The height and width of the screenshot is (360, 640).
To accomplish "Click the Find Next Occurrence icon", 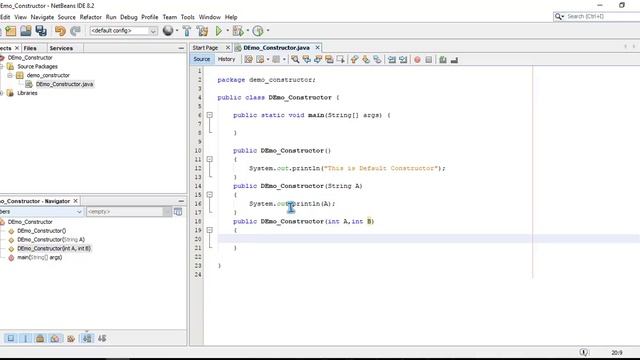I will [318, 60].
